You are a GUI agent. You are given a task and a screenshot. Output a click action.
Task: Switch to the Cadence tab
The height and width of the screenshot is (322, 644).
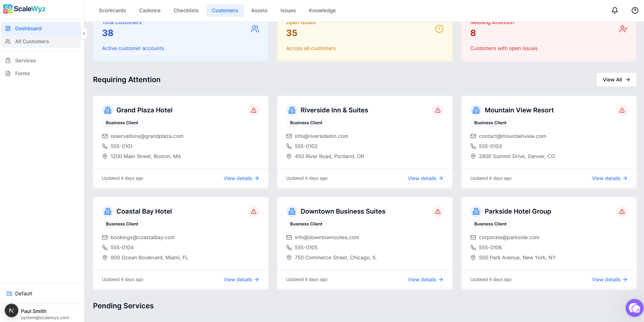tap(150, 10)
